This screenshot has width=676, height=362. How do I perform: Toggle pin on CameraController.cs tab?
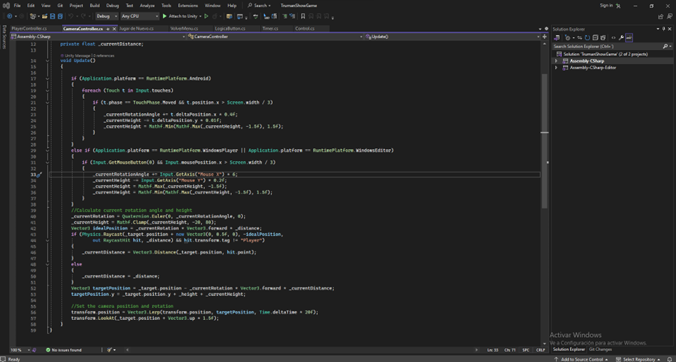(108, 28)
